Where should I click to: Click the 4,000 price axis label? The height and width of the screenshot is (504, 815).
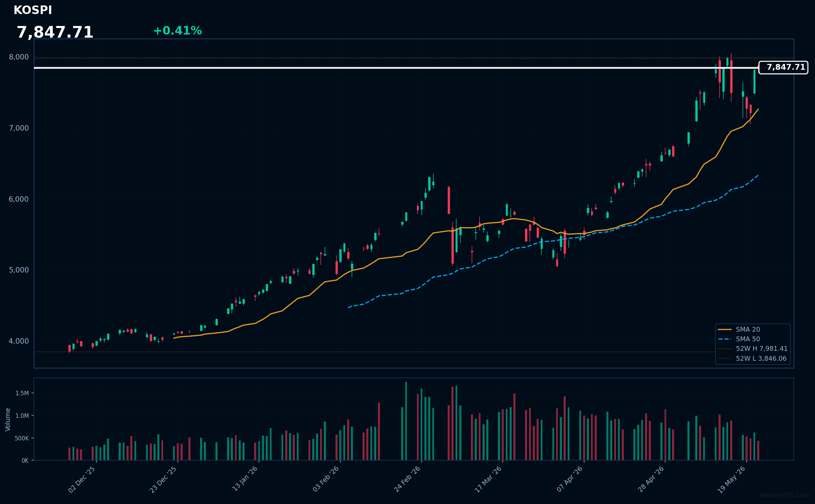pyautogui.click(x=19, y=341)
